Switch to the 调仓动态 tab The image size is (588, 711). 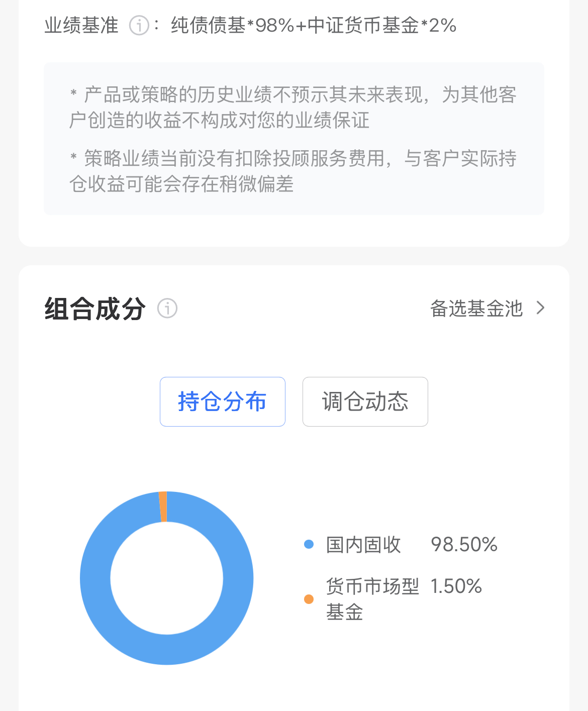pos(365,401)
